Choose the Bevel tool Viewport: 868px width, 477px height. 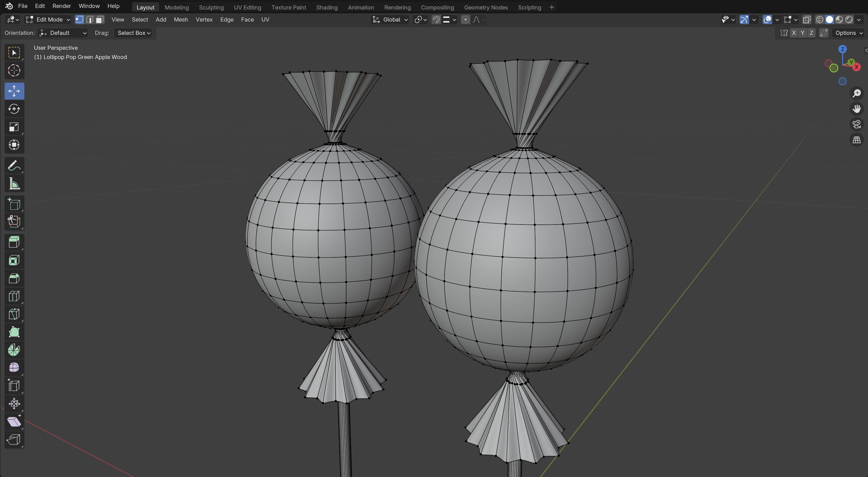[14, 278]
